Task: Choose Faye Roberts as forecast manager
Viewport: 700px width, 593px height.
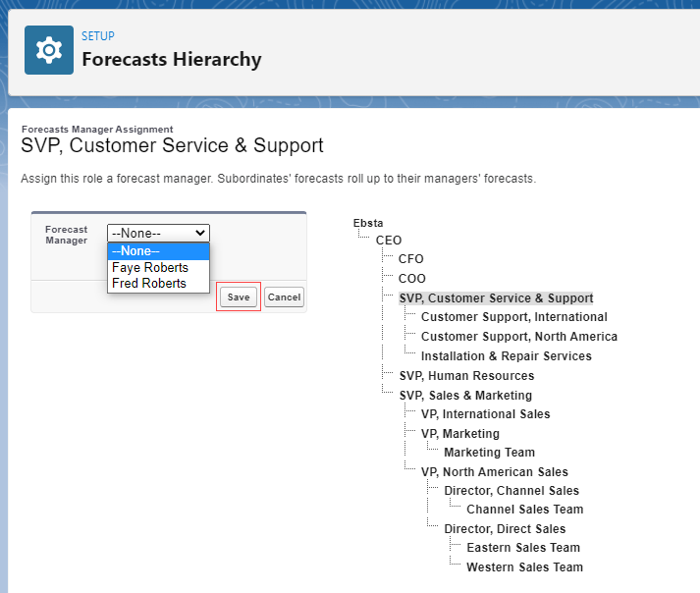Action: [149, 268]
